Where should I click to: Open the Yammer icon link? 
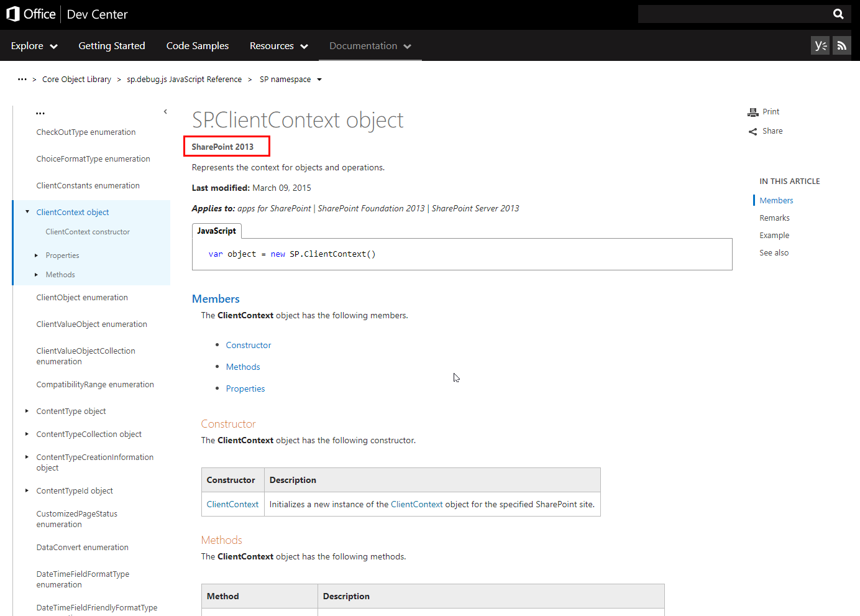tap(820, 45)
